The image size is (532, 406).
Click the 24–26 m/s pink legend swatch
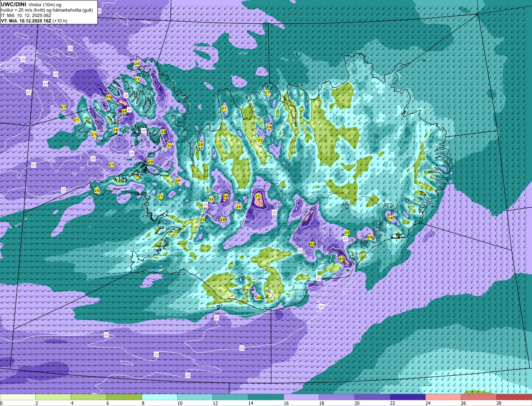tap(443, 397)
